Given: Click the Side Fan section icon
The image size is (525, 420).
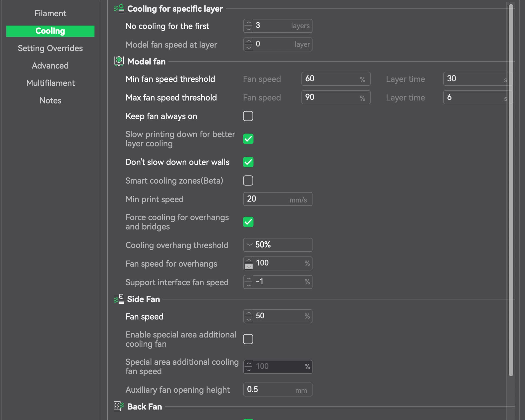Looking at the screenshot, I should (x=119, y=299).
